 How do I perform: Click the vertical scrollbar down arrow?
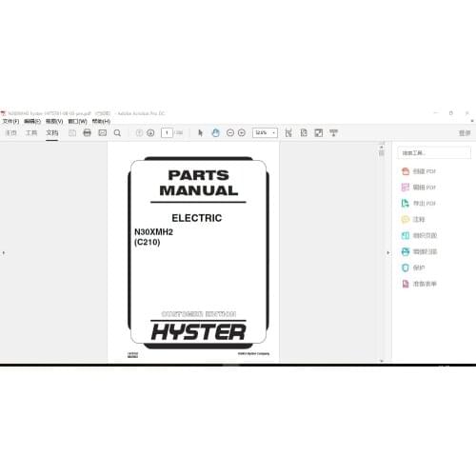pos(382,361)
